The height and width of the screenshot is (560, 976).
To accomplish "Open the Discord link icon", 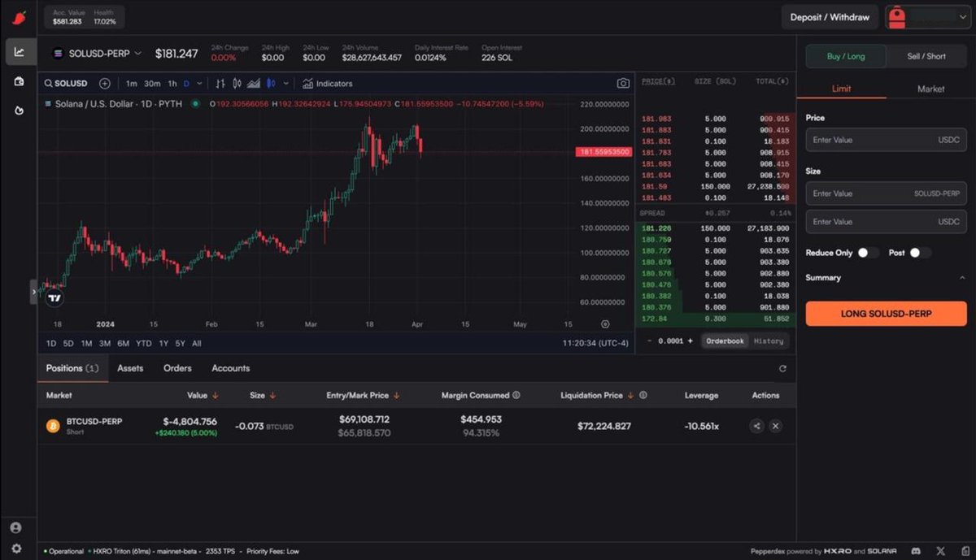I will [x=917, y=551].
